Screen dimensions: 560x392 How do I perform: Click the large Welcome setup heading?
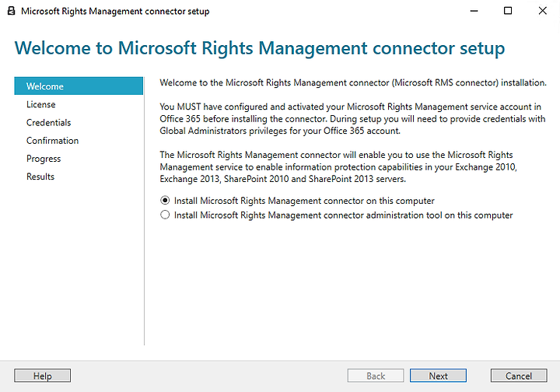click(x=260, y=48)
